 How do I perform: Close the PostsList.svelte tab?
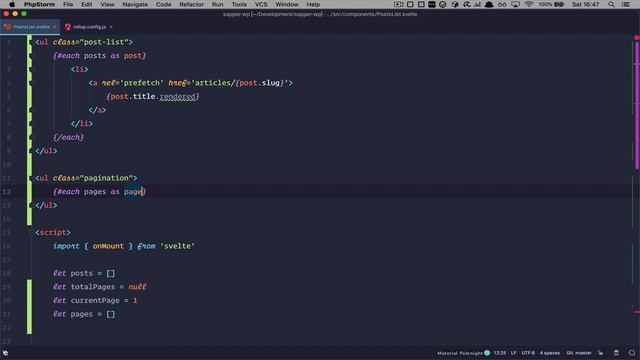(x=54, y=27)
